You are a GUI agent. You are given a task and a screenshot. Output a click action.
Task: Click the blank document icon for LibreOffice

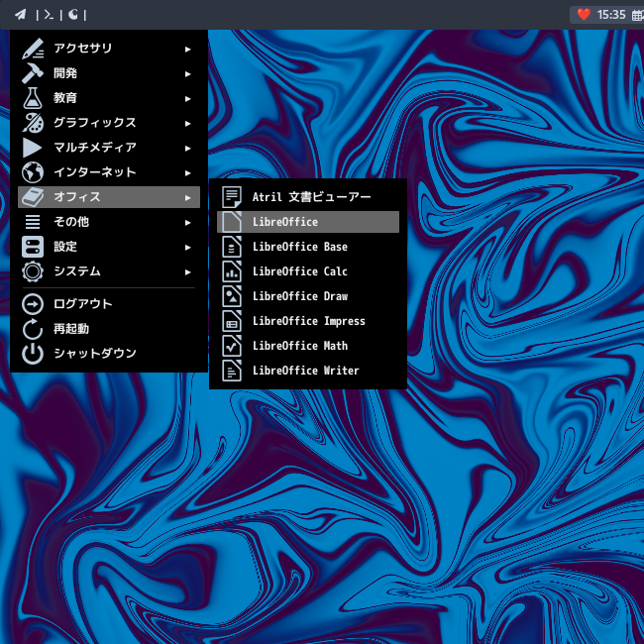(x=232, y=222)
